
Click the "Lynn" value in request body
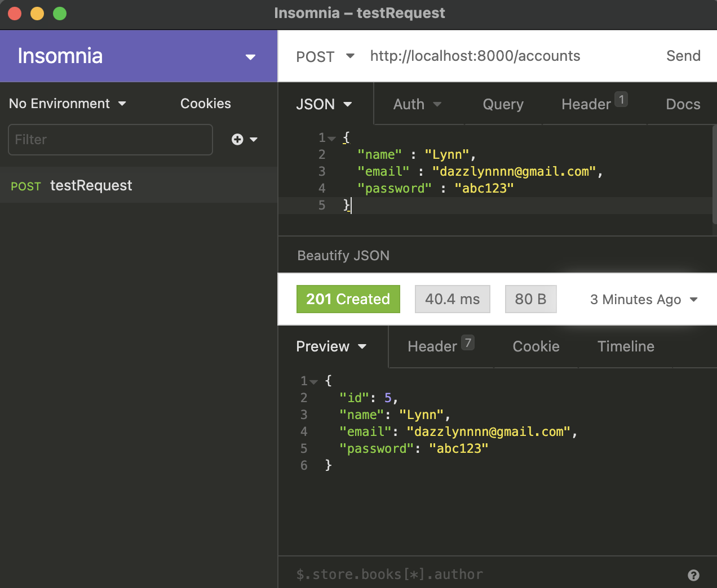pyautogui.click(x=448, y=155)
